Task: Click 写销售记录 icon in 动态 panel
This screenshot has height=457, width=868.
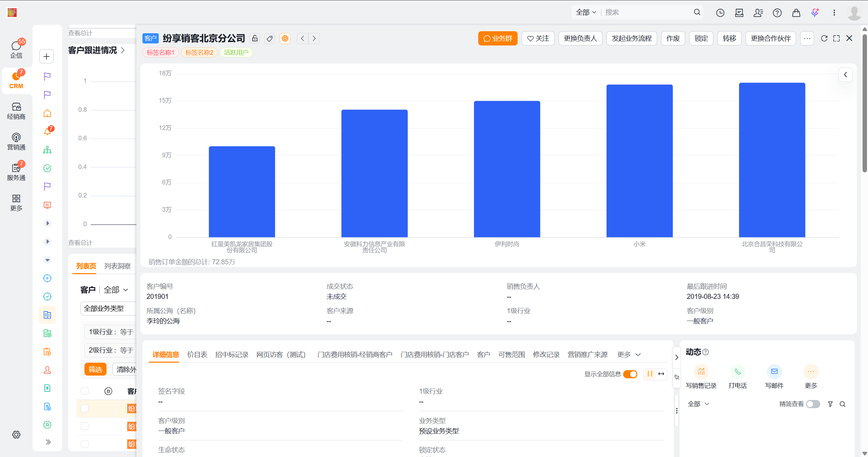Action: pyautogui.click(x=701, y=372)
